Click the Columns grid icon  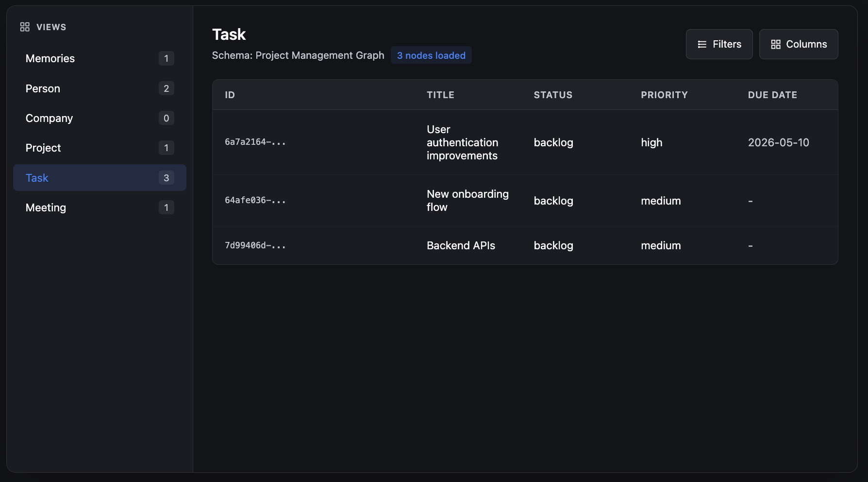(x=776, y=44)
